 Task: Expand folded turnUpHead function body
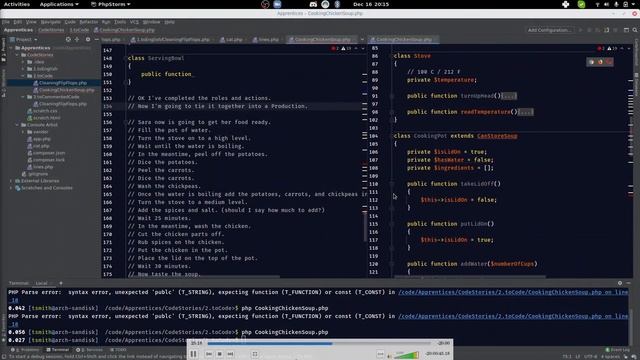tap(509, 96)
